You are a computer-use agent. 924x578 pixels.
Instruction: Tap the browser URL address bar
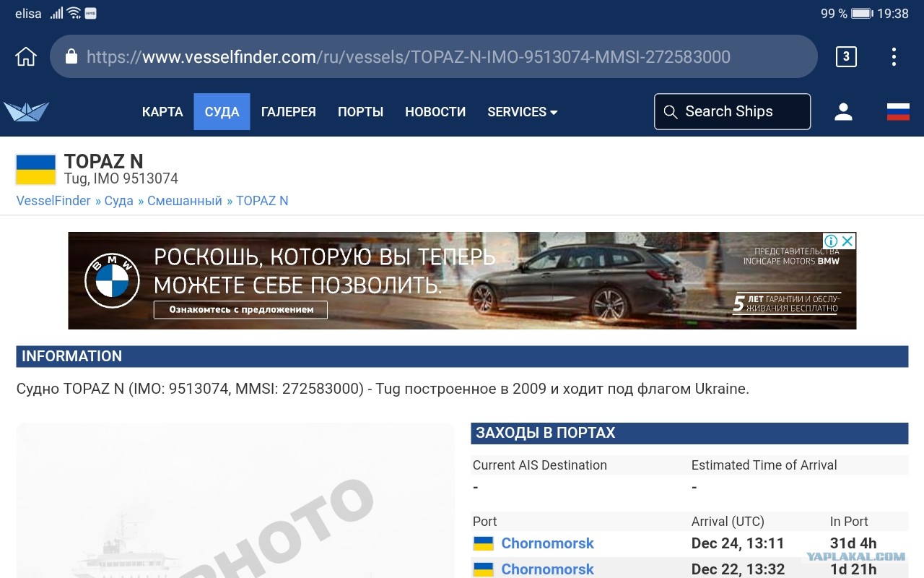tap(433, 56)
